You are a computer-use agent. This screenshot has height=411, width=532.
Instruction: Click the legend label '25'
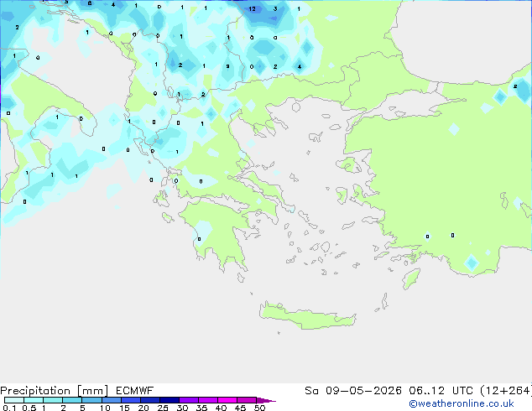(x=163, y=408)
